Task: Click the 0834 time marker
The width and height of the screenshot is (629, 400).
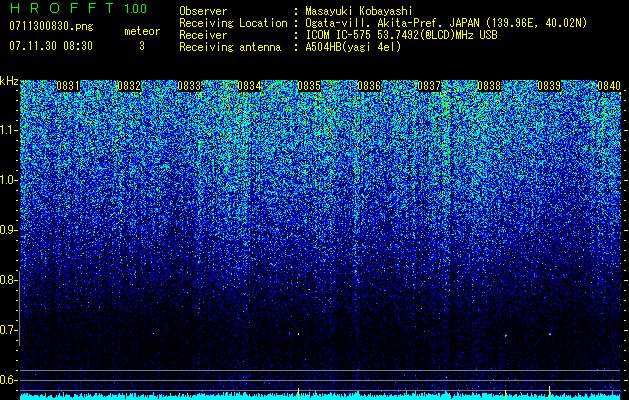Action: tap(249, 86)
